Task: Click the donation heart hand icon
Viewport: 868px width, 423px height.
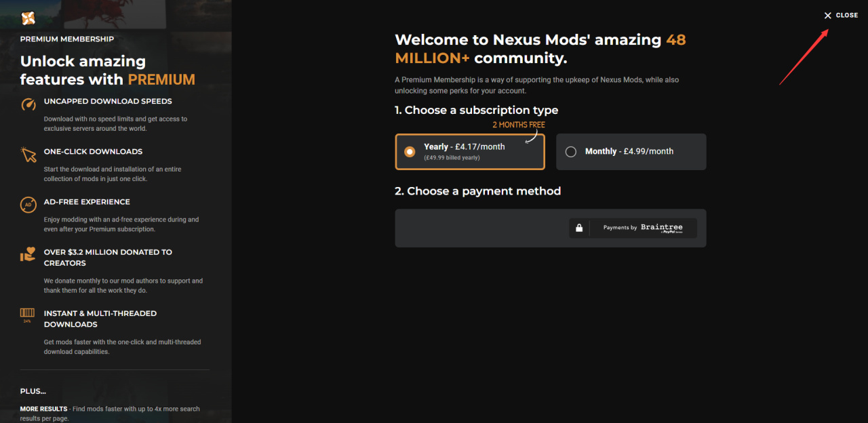Action: pyautogui.click(x=28, y=254)
